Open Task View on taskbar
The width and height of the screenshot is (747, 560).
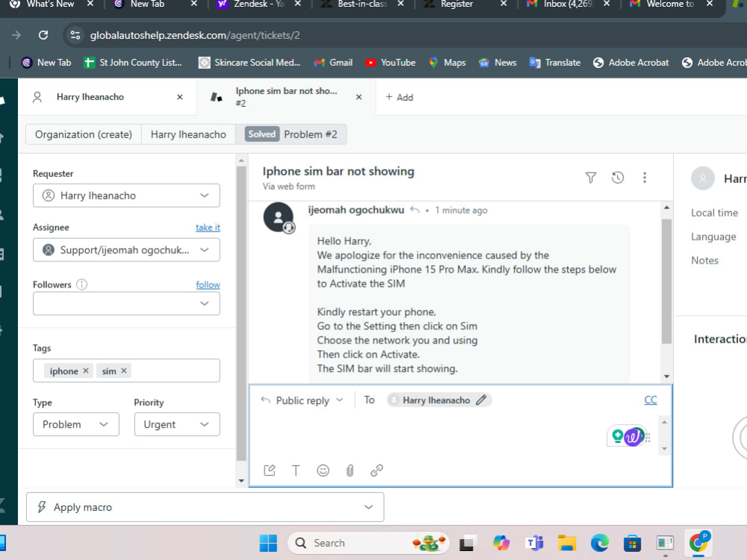(x=468, y=543)
